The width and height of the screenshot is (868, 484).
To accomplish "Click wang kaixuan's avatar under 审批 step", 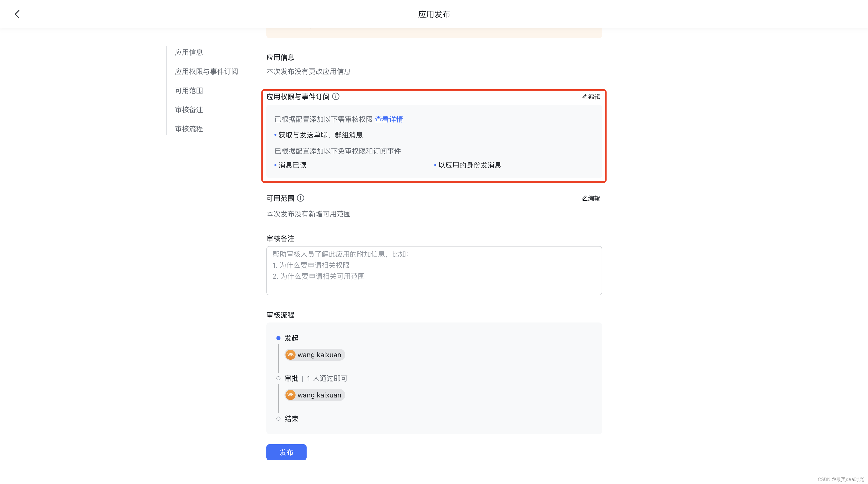I will (290, 395).
